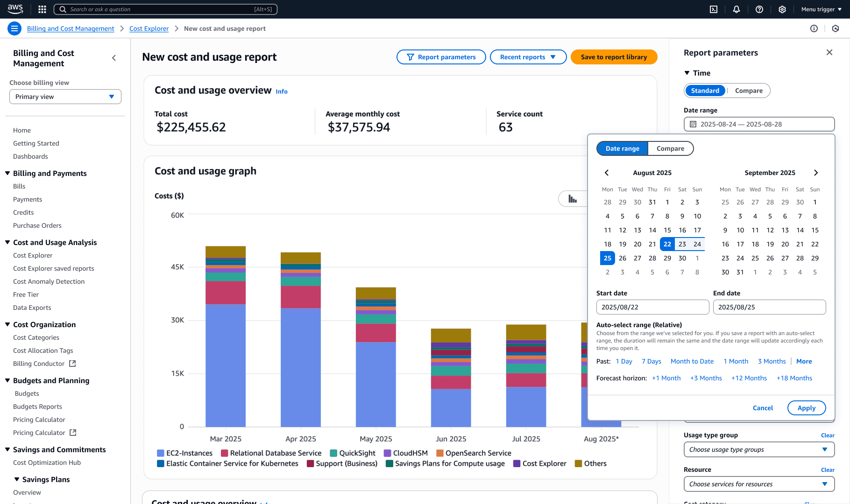
Task: Open Budgets Reports page
Action: coord(37,406)
